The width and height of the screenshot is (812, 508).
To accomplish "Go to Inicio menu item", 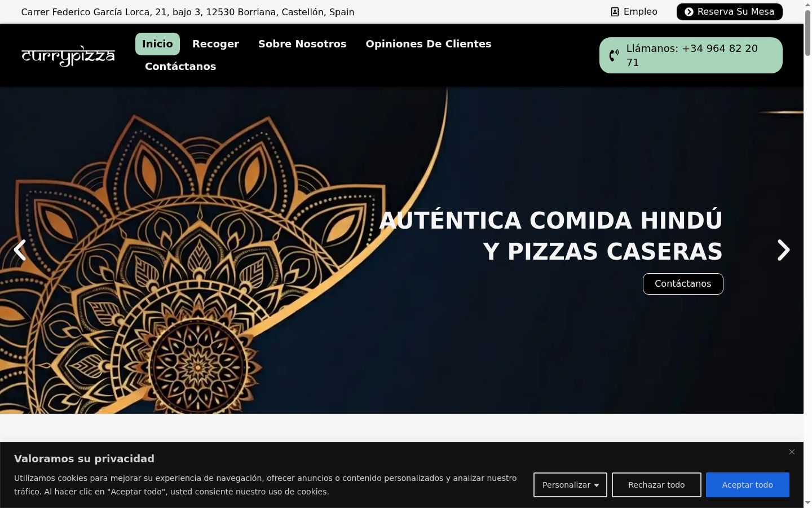I will (x=157, y=44).
